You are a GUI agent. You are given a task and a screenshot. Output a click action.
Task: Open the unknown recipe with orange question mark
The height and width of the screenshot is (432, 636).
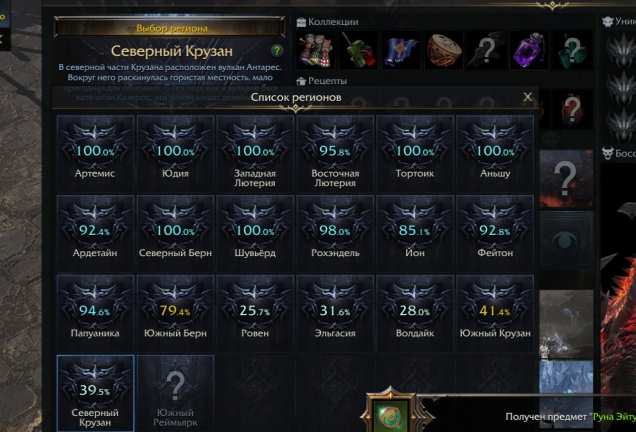pyautogui.click(x=572, y=110)
